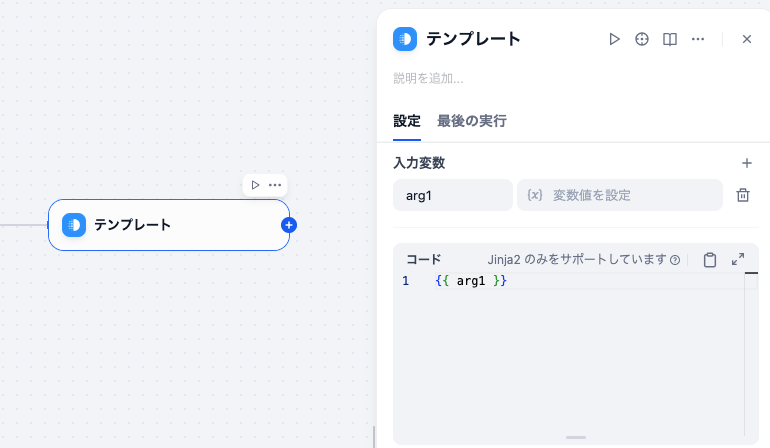Add a new input variable with plus icon

point(746,163)
